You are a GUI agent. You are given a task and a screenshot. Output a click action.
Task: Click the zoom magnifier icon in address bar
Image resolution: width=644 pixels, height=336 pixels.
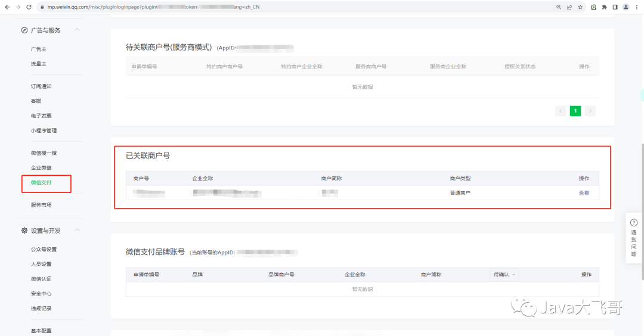point(559,7)
